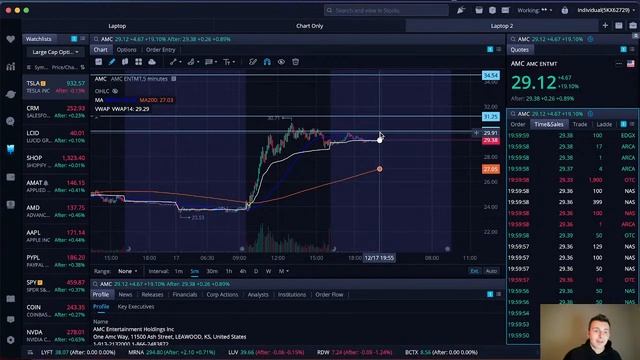Image resolution: width=640 pixels, height=360 pixels.
Task: Click the search field for stocks
Action: coord(386,10)
